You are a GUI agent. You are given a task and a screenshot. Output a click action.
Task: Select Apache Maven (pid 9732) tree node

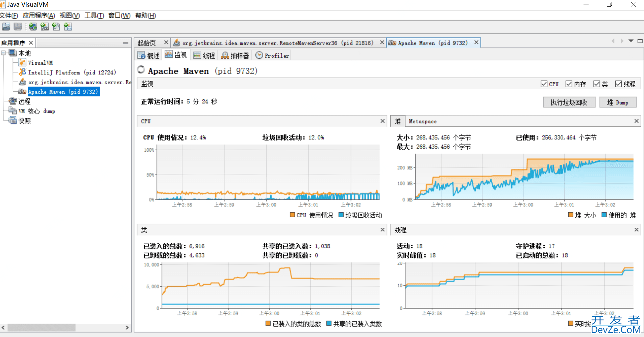(63, 92)
